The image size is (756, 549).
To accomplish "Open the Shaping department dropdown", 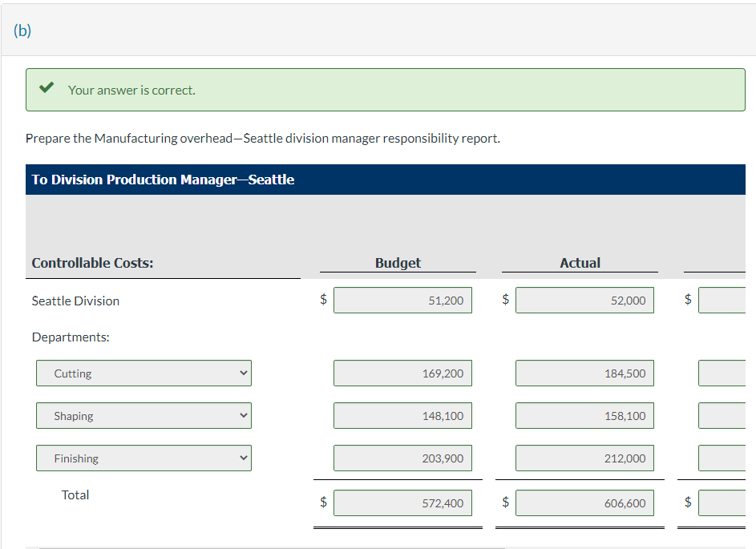I will (143, 415).
